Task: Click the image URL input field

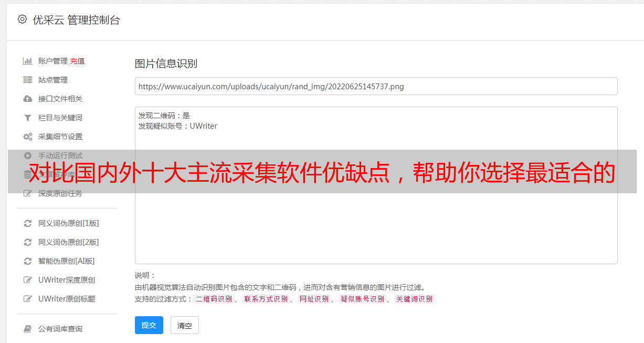Action: click(x=376, y=86)
